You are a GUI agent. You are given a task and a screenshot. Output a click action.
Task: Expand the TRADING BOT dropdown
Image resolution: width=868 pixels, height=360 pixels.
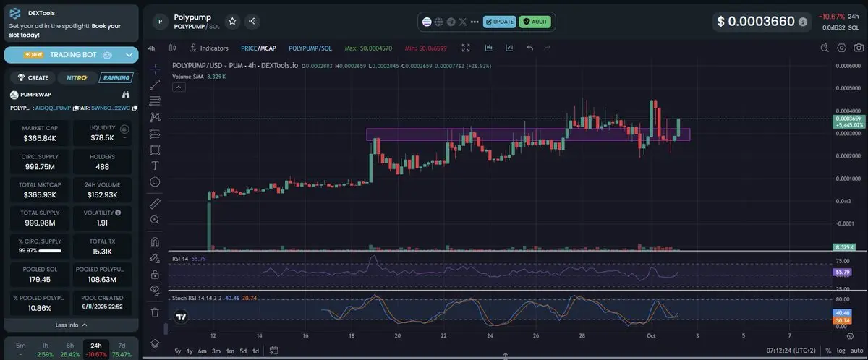(x=129, y=55)
